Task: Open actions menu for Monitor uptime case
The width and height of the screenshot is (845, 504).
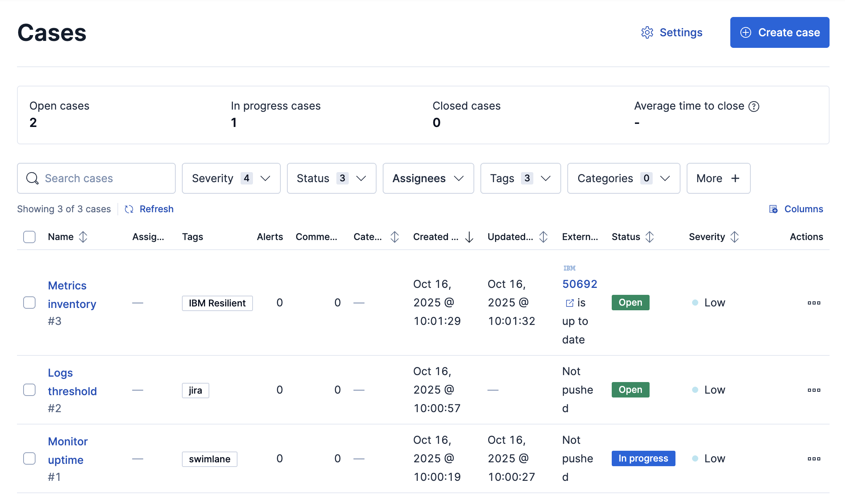Action: pos(814,458)
